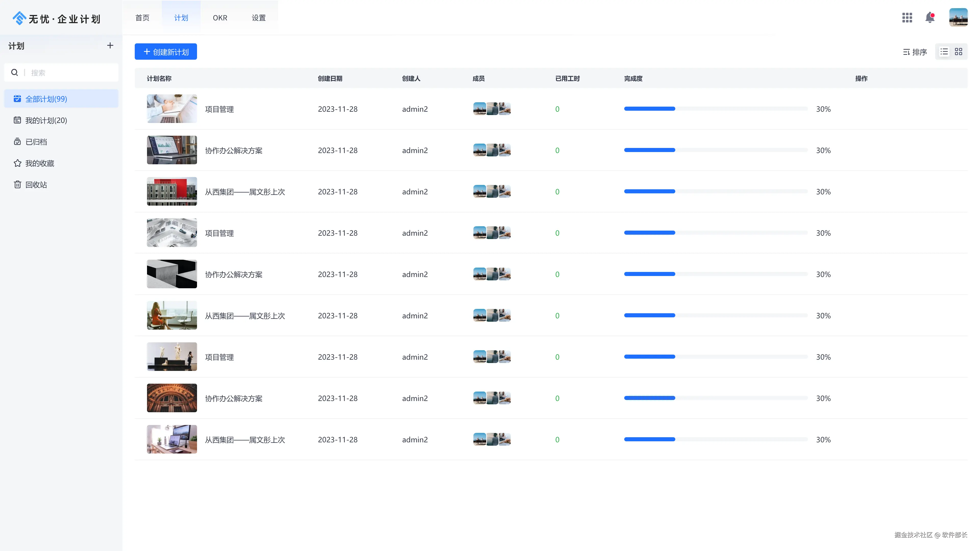Click the red building plan thumbnail

(x=172, y=191)
